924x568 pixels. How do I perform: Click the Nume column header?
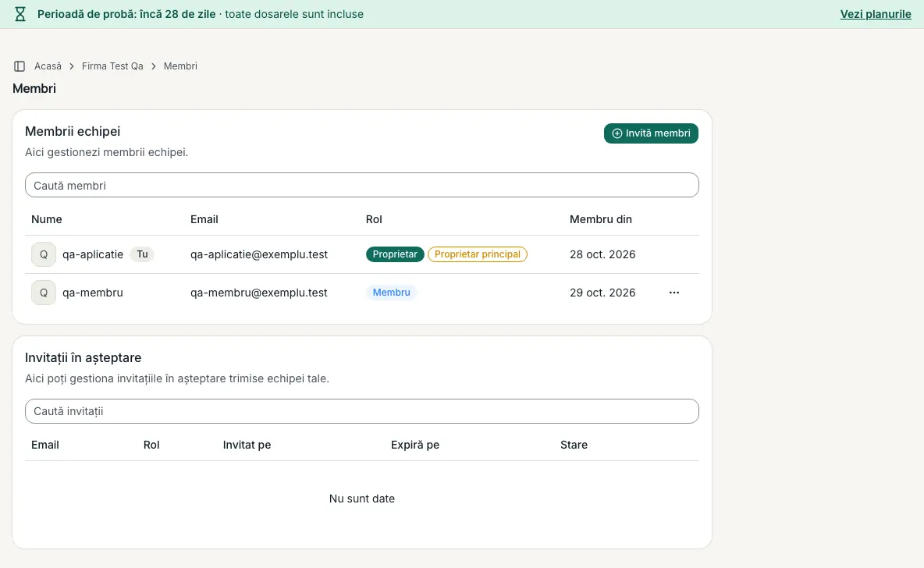(47, 219)
